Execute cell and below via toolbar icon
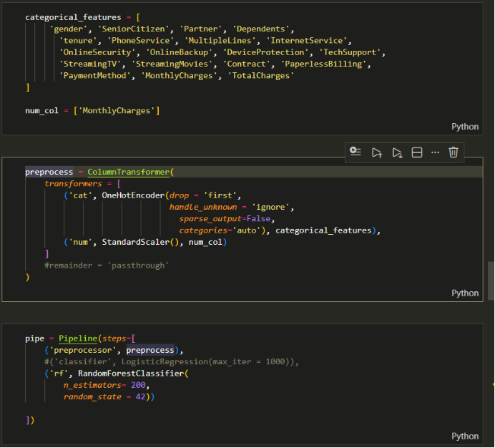495x448 pixels. click(x=397, y=152)
